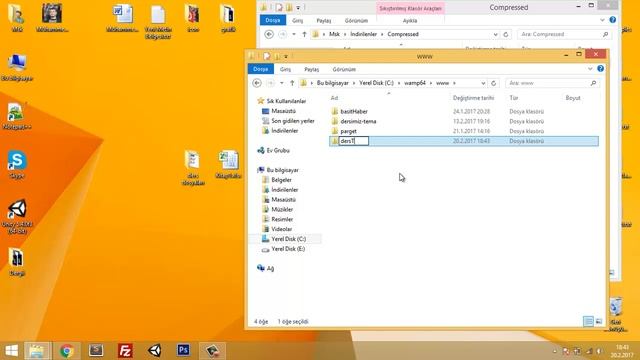640x360 pixels.
Task: Click up arrow in Compressed window
Action: 304,34
